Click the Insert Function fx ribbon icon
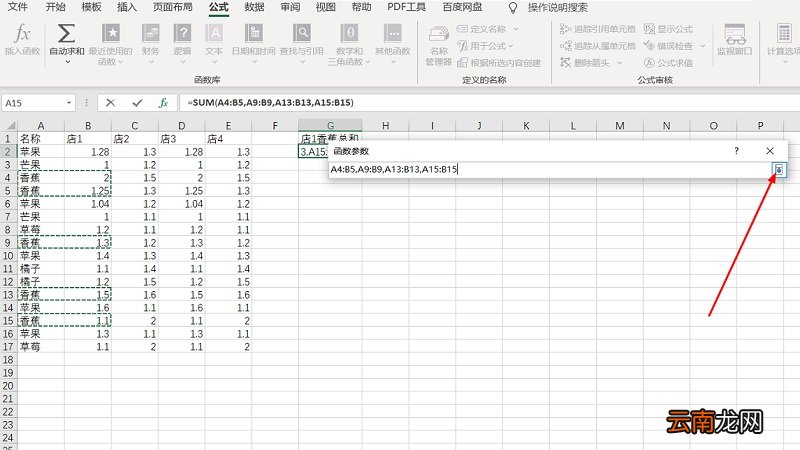This screenshot has height=450, width=800. coord(22,34)
